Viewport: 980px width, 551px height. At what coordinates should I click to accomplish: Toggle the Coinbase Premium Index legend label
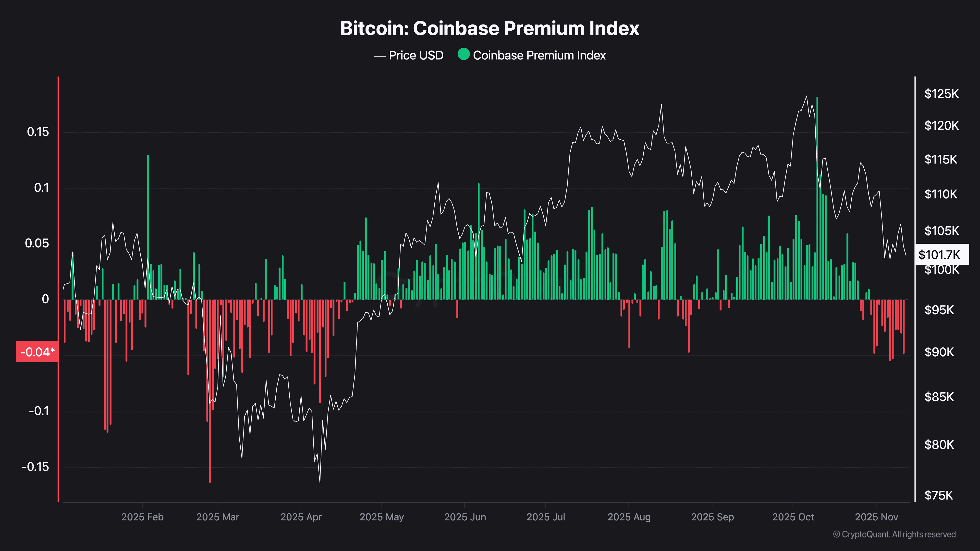(539, 56)
